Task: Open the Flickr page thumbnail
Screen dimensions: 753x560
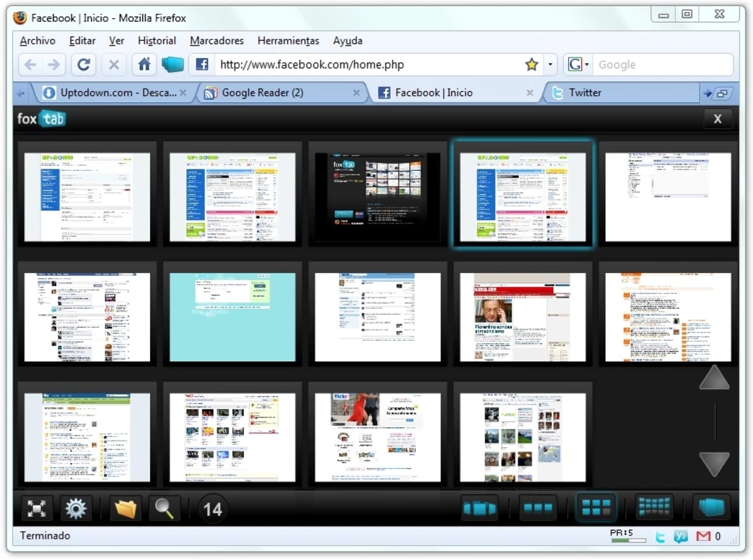Action: pos(378,437)
